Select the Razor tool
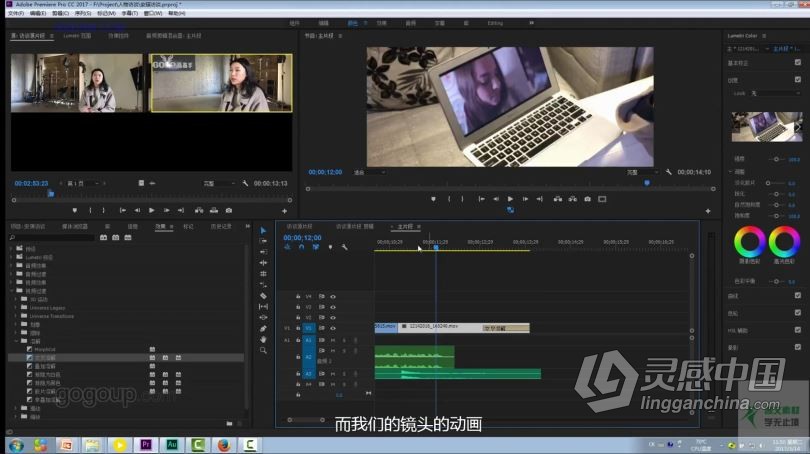 (263, 296)
